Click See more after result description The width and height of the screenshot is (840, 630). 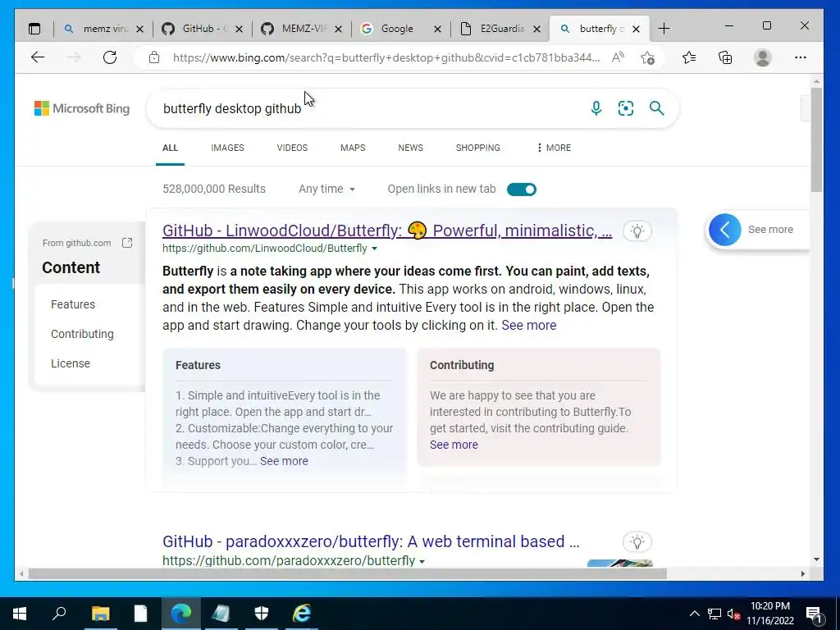point(529,325)
